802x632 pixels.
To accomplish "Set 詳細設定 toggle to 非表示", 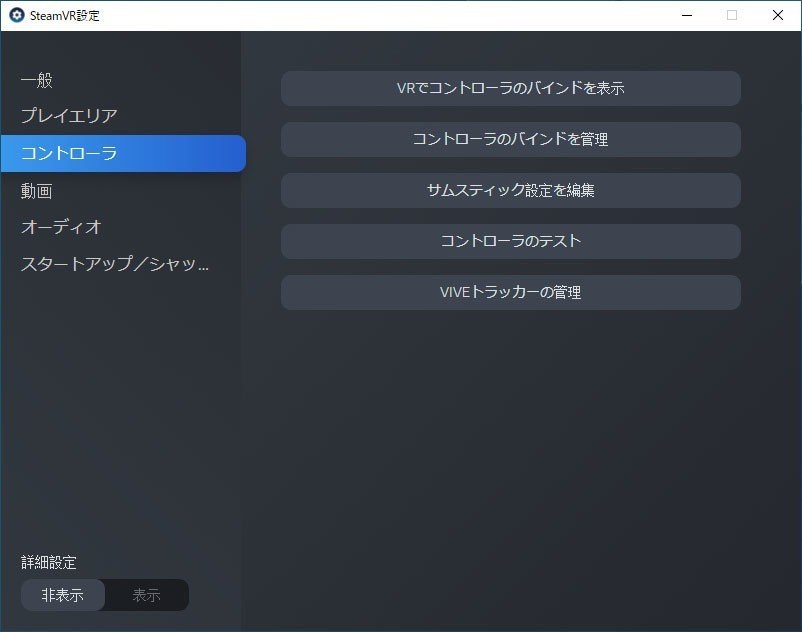I will (63, 595).
